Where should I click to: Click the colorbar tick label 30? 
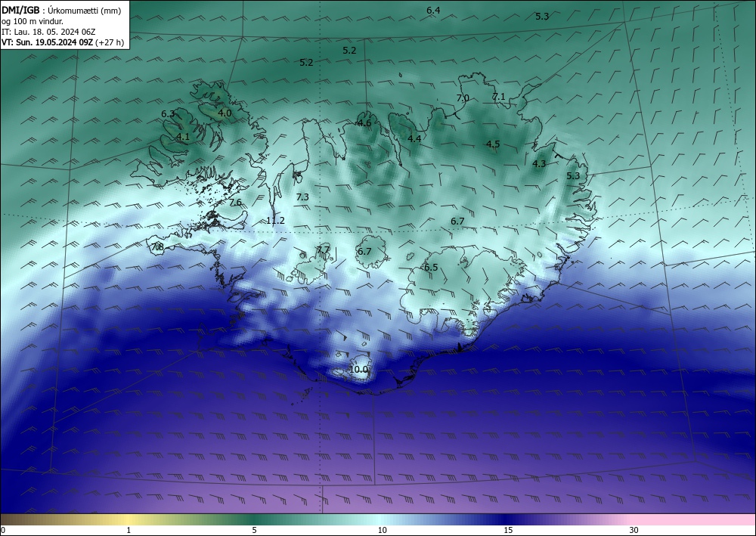click(634, 531)
